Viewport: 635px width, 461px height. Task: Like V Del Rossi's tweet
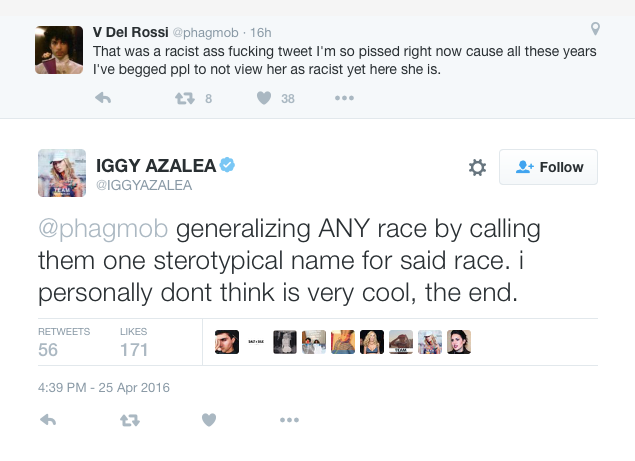click(x=264, y=98)
